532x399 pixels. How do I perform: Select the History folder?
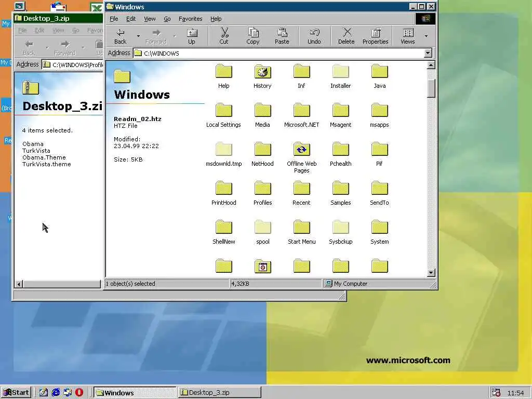(262, 76)
